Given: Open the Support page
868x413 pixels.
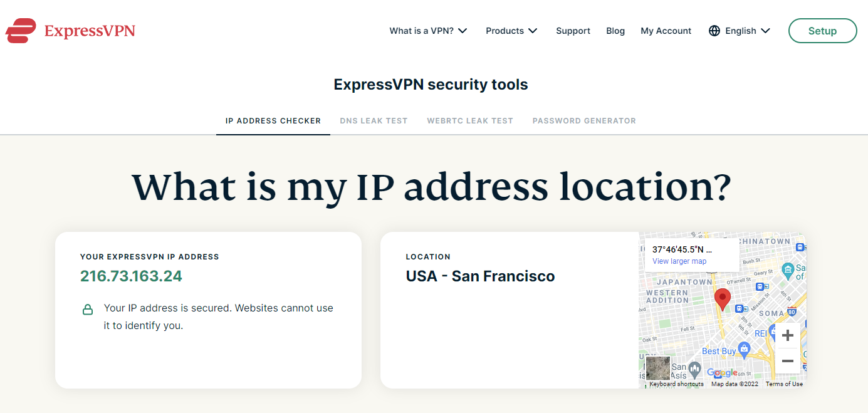Looking at the screenshot, I should (x=573, y=31).
